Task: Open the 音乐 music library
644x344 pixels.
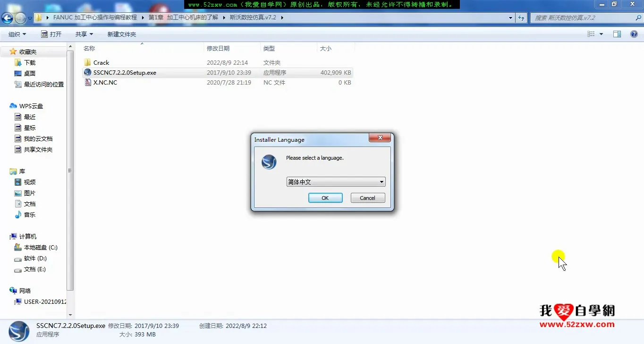Action: click(x=28, y=215)
